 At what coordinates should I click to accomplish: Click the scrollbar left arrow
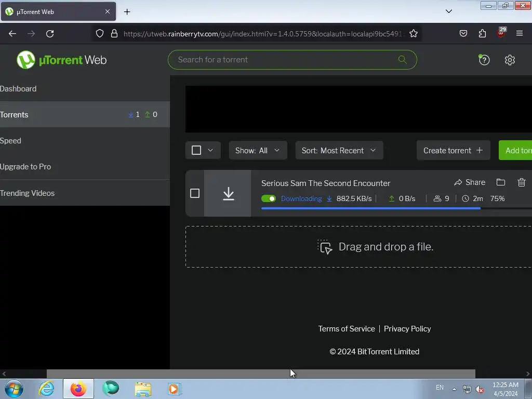4,374
